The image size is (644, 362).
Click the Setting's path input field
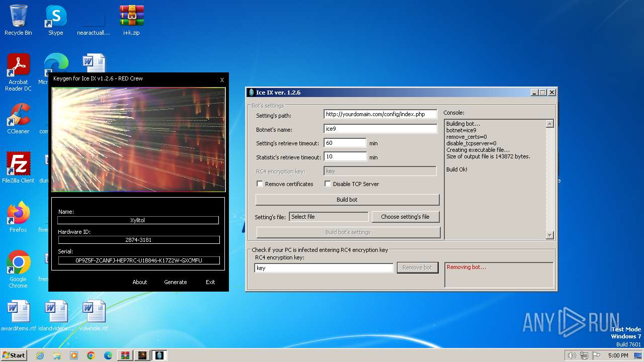click(x=380, y=114)
